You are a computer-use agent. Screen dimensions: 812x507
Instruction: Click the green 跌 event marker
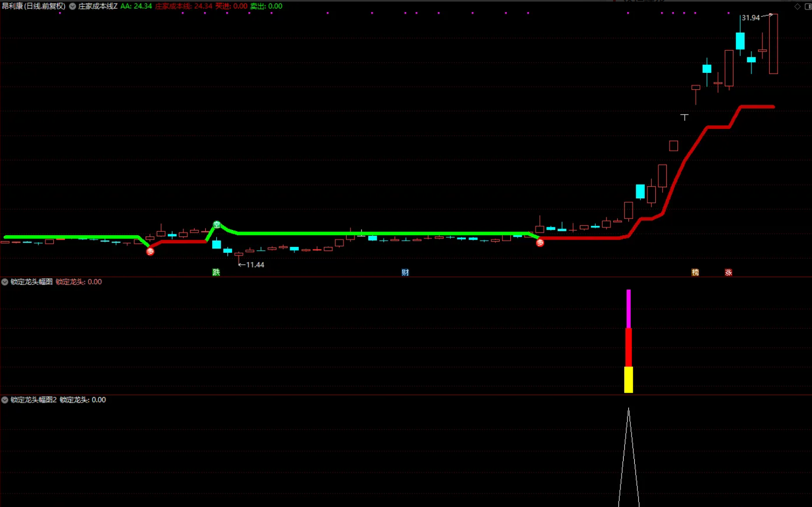216,272
